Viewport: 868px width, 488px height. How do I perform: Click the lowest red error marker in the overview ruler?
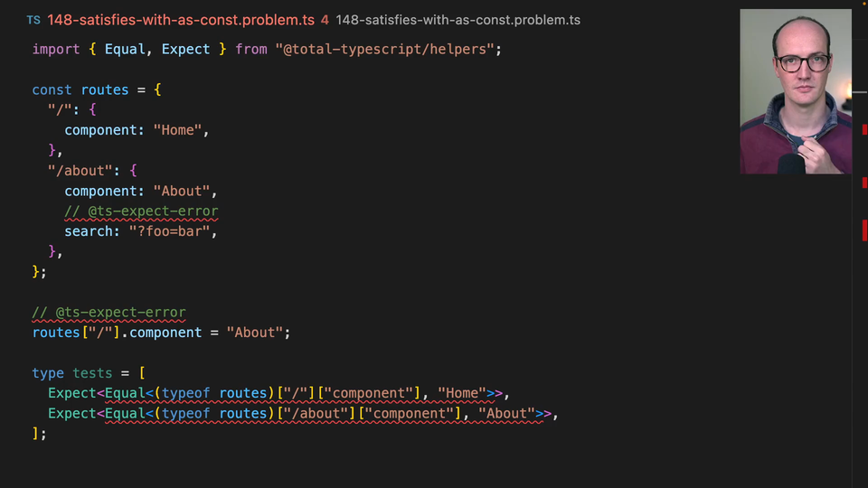[864, 229]
